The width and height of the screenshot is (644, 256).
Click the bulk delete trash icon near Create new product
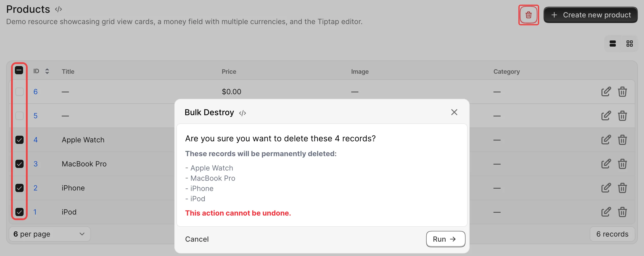click(x=528, y=15)
